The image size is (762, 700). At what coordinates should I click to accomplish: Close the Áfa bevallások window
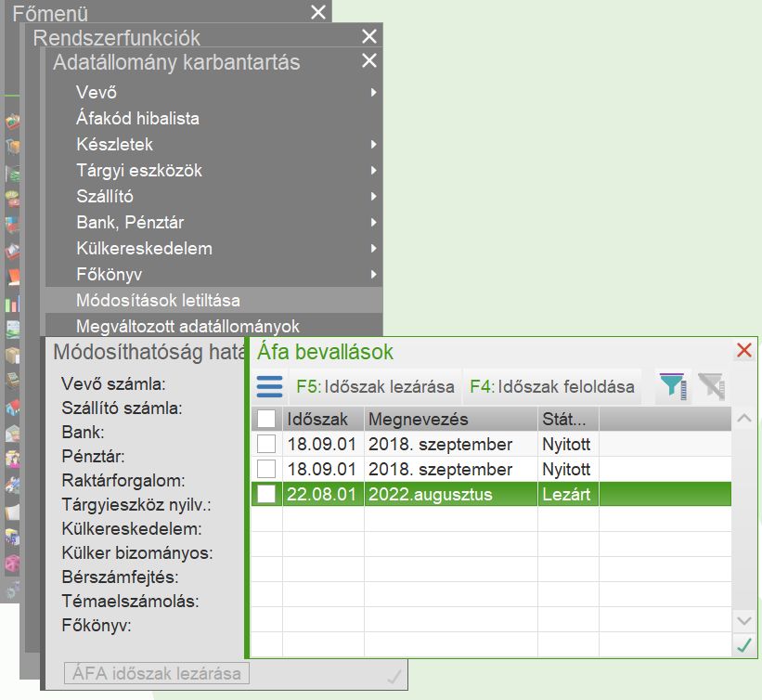pyautogui.click(x=744, y=350)
